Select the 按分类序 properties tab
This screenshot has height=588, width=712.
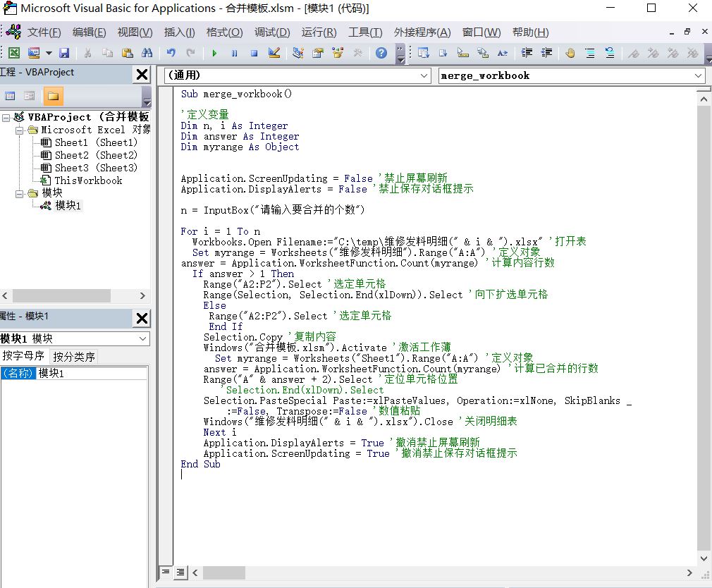[74, 356]
